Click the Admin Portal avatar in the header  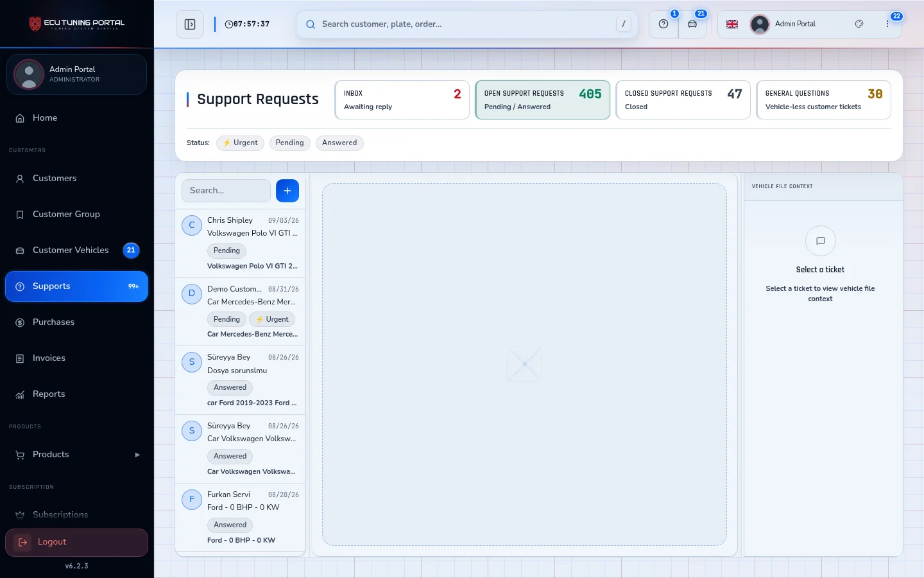(x=760, y=24)
